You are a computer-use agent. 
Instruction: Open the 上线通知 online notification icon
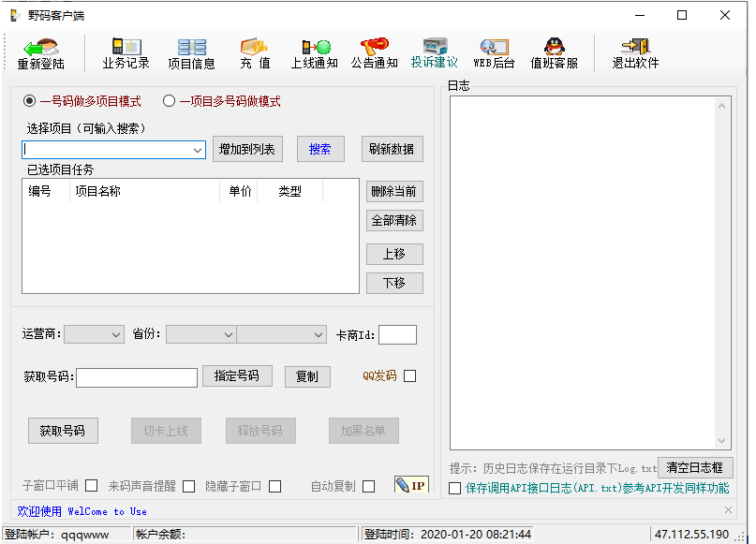tap(315, 54)
